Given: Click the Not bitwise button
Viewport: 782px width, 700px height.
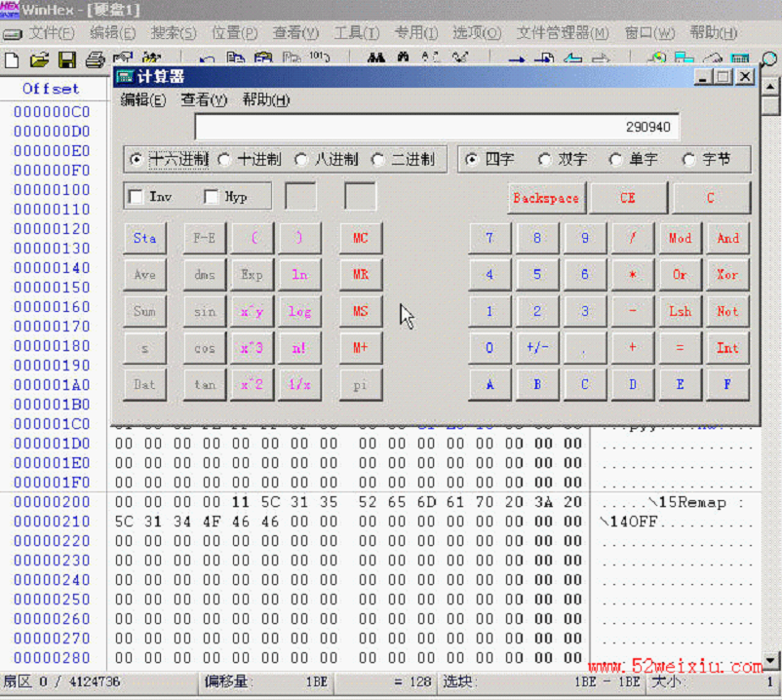Looking at the screenshot, I should tap(727, 312).
